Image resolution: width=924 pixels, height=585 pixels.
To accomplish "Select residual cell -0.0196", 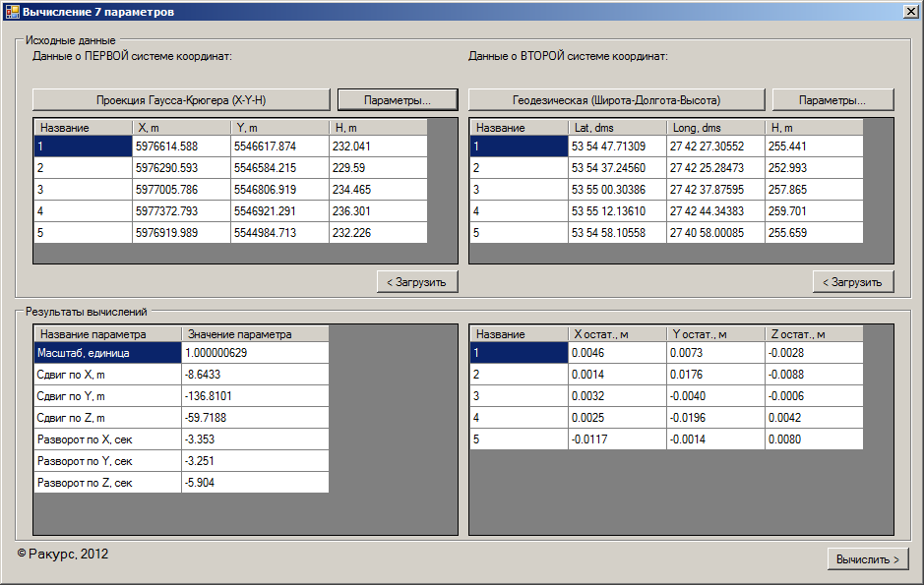I will (716, 418).
